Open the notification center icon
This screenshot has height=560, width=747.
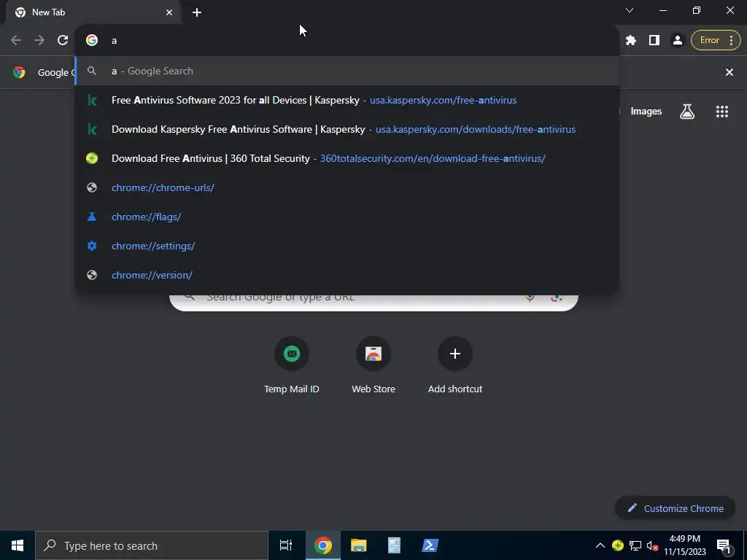point(724,546)
